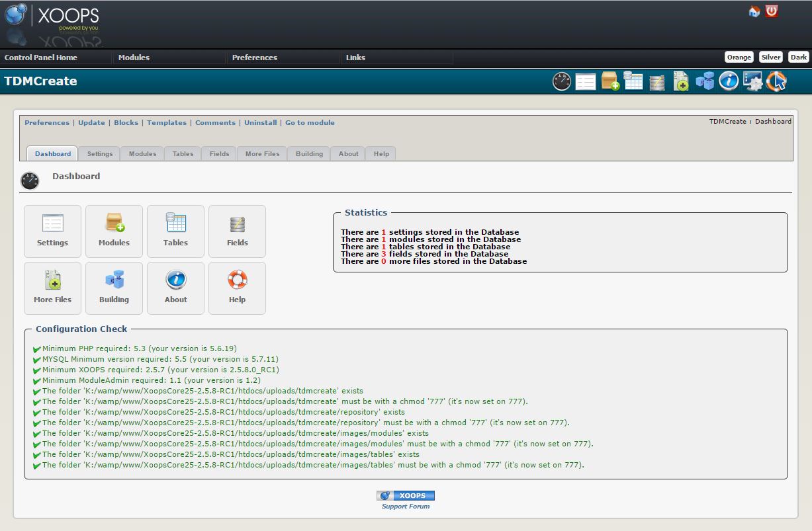Viewport: 812px width, 531px height.
Task: Click 'There are 3 fields stored' line
Action: click(x=425, y=254)
